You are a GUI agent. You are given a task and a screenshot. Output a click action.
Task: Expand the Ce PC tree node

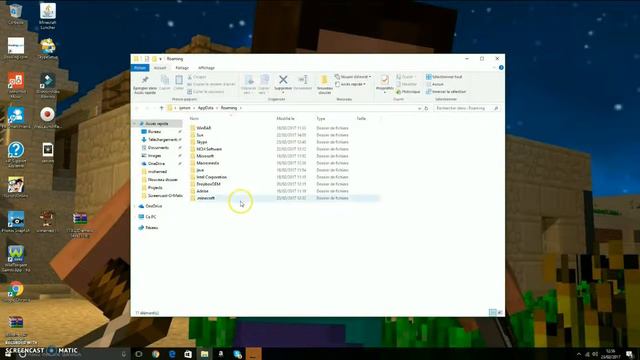tap(135, 217)
